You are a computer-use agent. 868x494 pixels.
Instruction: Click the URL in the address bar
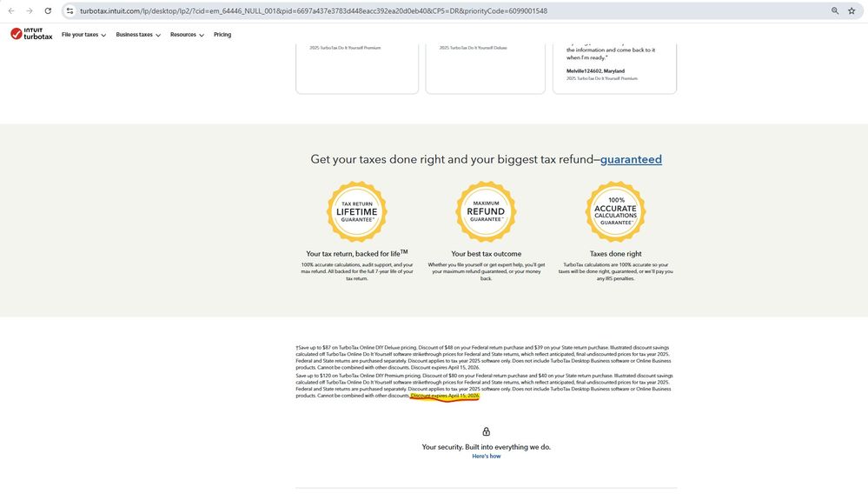pos(314,10)
